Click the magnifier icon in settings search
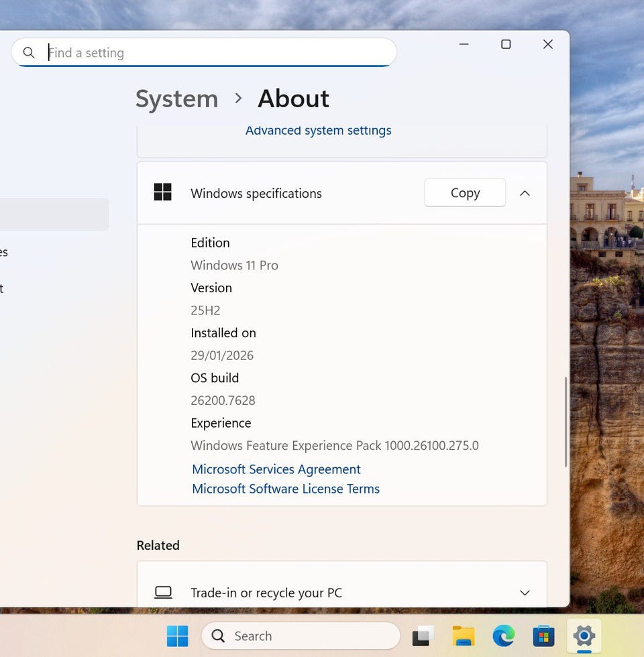Screen dimensions: 644x657 tap(29, 53)
